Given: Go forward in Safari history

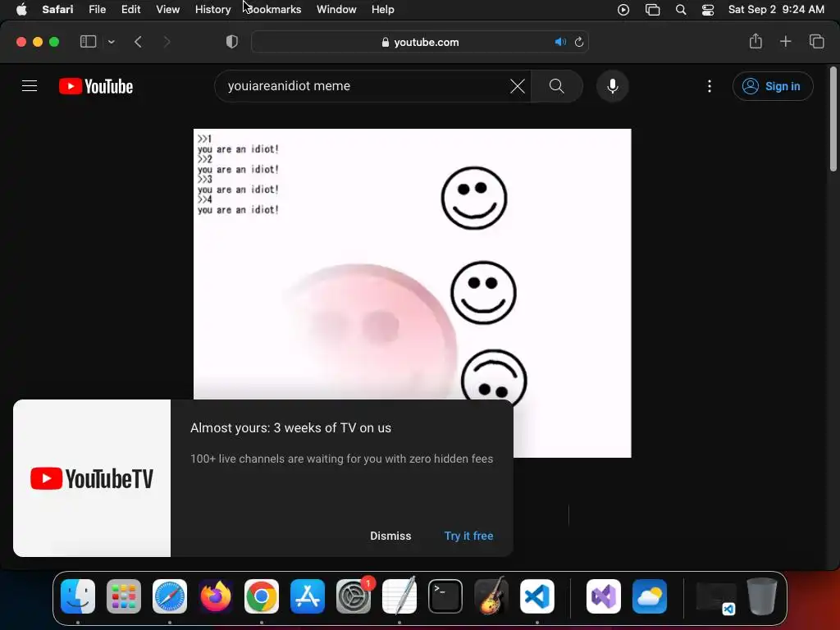Looking at the screenshot, I should coord(167,42).
